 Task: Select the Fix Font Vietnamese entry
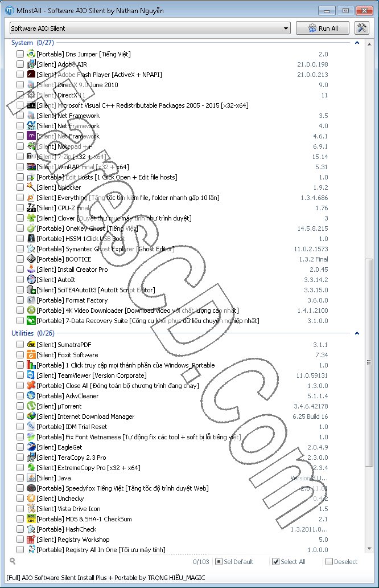tap(138, 437)
